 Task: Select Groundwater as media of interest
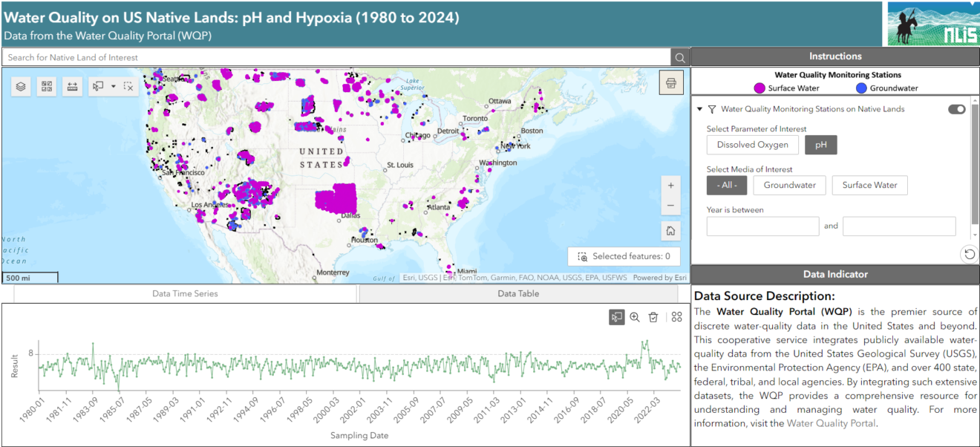pyautogui.click(x=789, y=185)
